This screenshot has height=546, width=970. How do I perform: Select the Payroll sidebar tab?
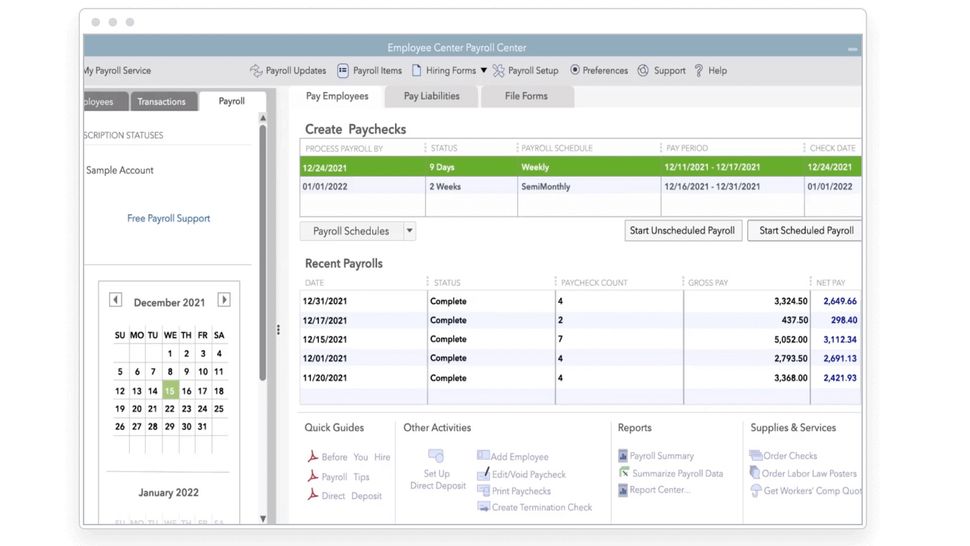(x=232, y=101)
